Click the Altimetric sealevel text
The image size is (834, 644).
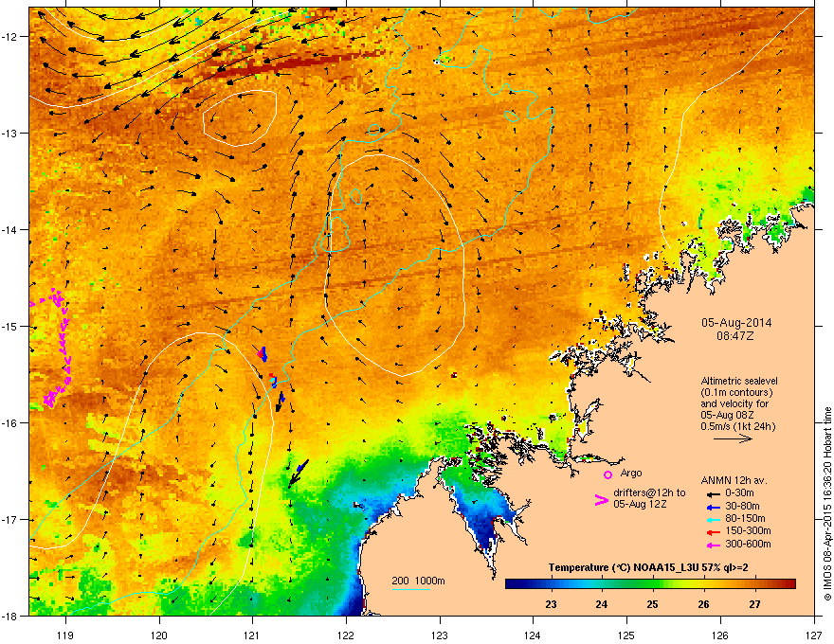[739, 381]
